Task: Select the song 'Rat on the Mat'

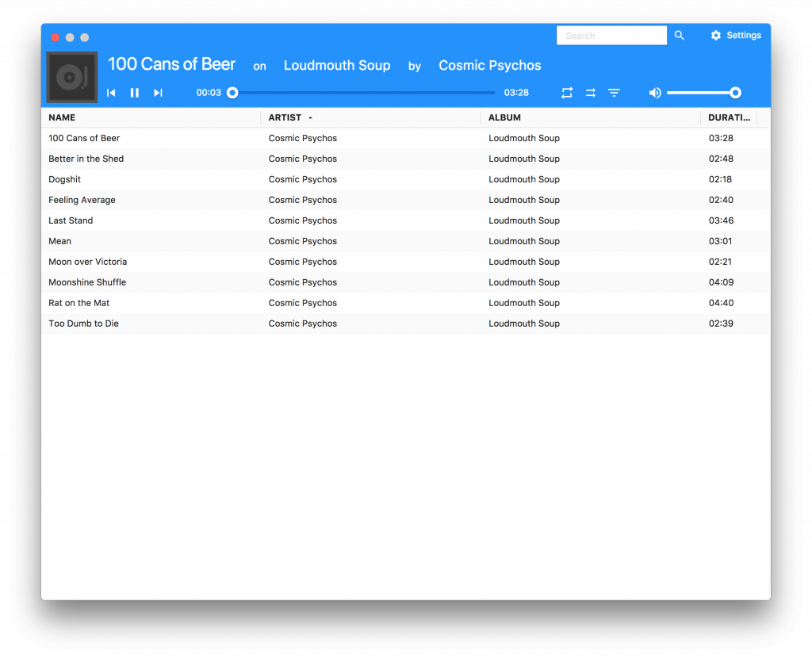Action: (79, 303)
